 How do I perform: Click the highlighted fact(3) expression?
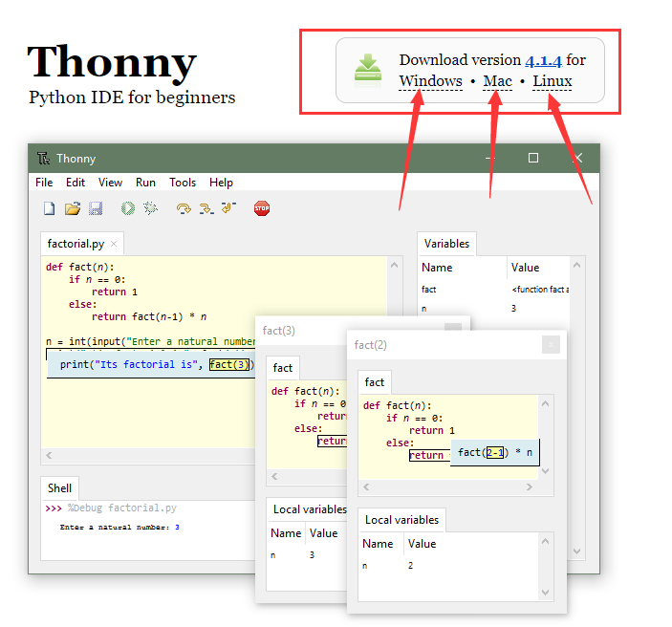tap(229, 365)
